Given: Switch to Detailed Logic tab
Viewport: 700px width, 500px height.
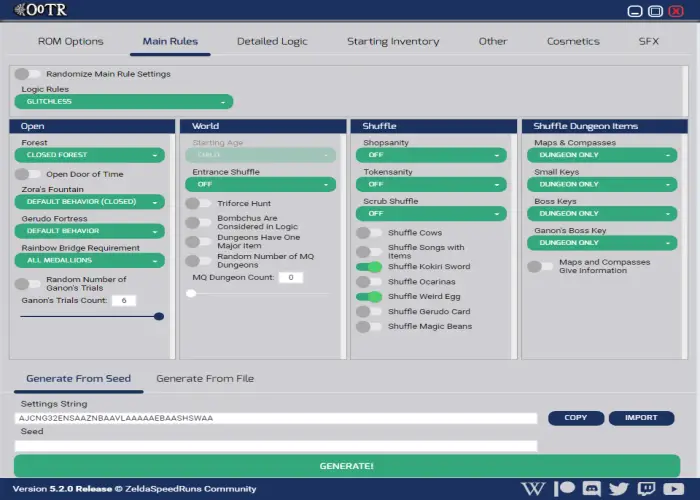Looking at the screenshot, I should tap(272, 42).
